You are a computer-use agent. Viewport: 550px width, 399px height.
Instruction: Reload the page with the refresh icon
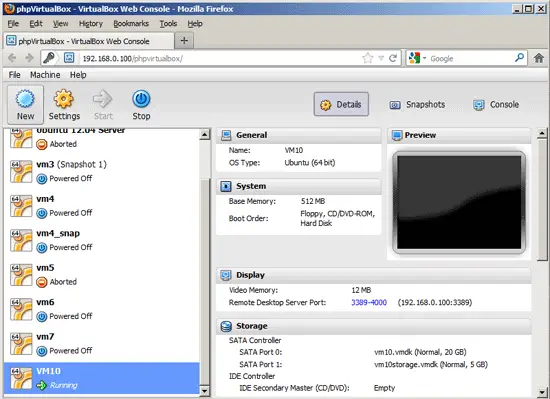[393, 58]
